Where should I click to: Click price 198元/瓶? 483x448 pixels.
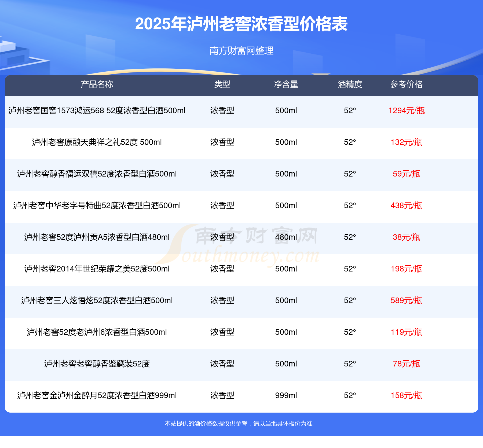[407, 269]
